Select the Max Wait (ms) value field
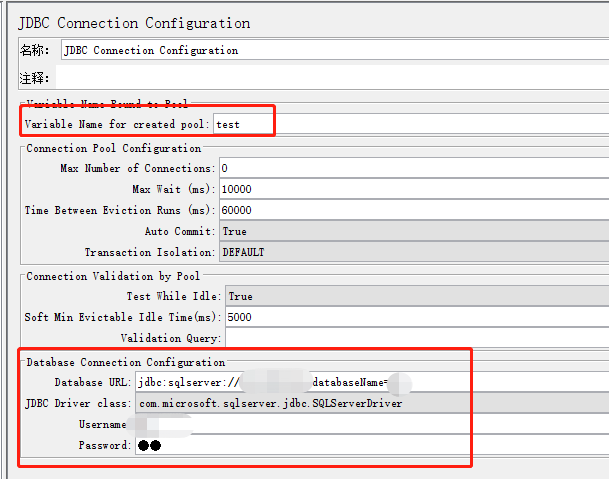The width and height of the screenshot is (609, 479). point(412,189)
